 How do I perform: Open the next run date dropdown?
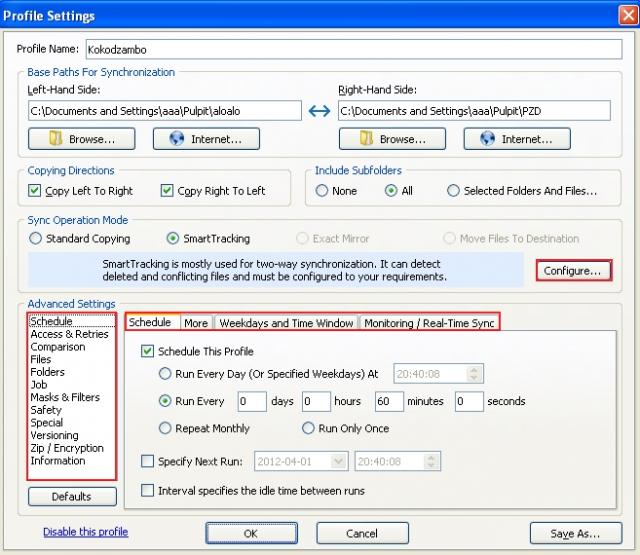pyautogui.click(x=338, y=462)
